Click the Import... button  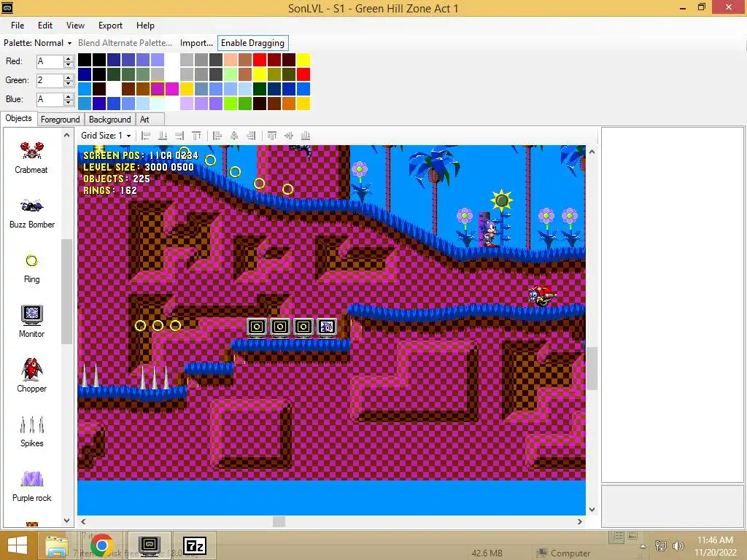click(x=196, y=43)
